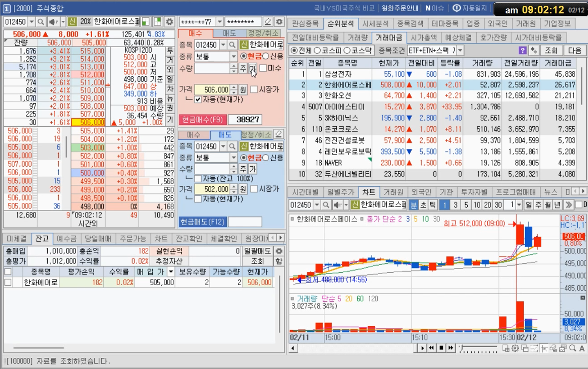Switch to the 예수금 tab in account panel
The width and height of the screenshot is (588, 369).
67,238
